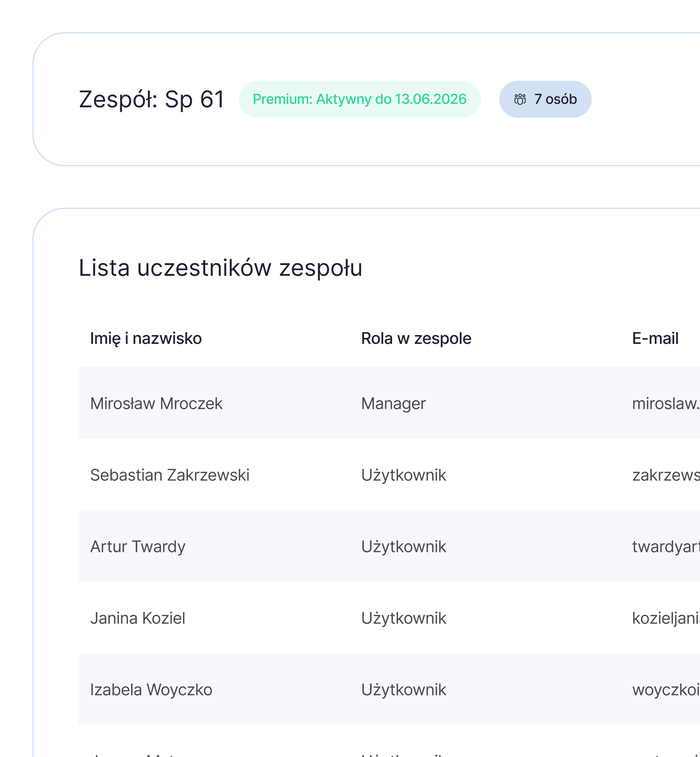Click the 'Lista uczestników zespołu' heading
This screenshot has height=757, width=700.
tap(220, 268)
